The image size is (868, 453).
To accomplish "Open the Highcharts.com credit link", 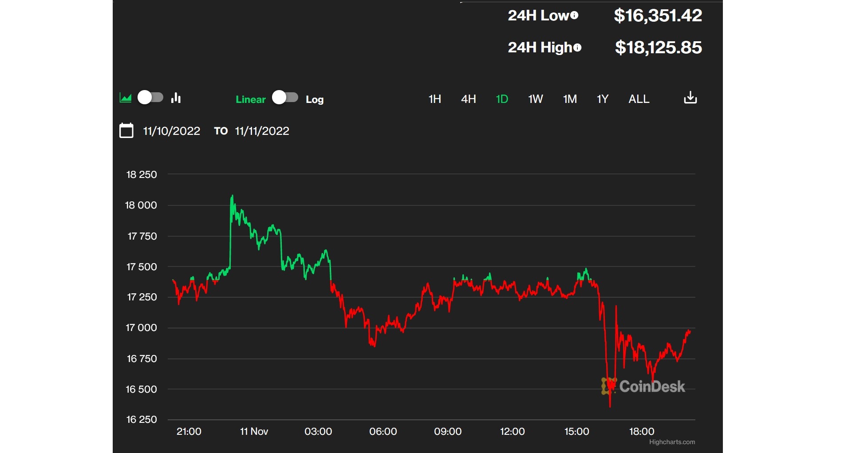I will click(x=672, y=442).
